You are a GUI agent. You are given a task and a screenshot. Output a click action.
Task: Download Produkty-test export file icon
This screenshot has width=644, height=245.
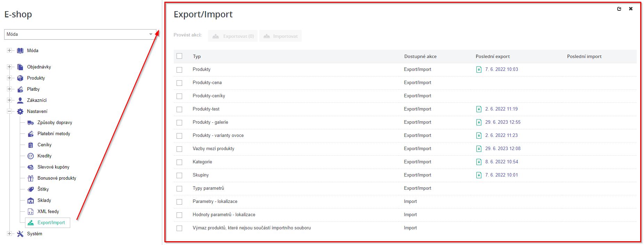(479, 109)
